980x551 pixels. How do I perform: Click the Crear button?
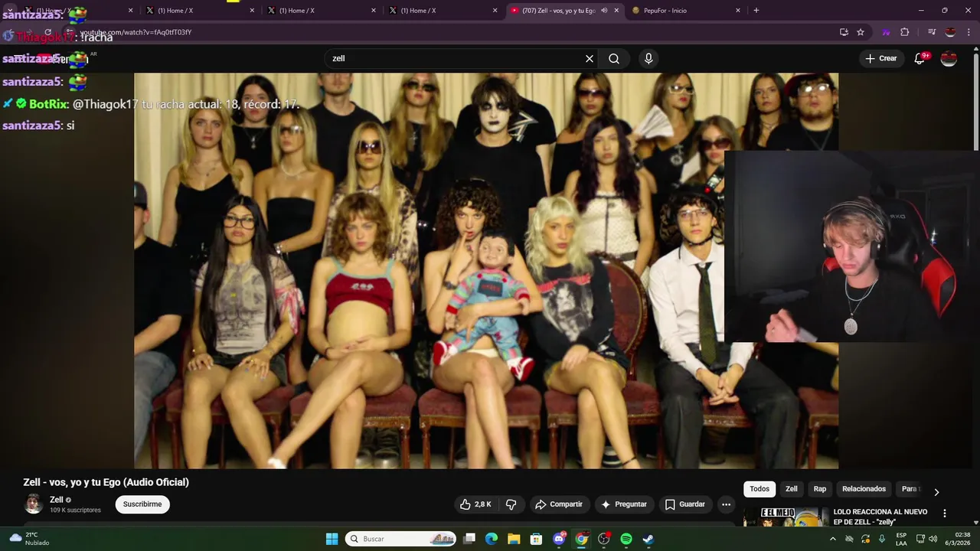pos(880,59)
